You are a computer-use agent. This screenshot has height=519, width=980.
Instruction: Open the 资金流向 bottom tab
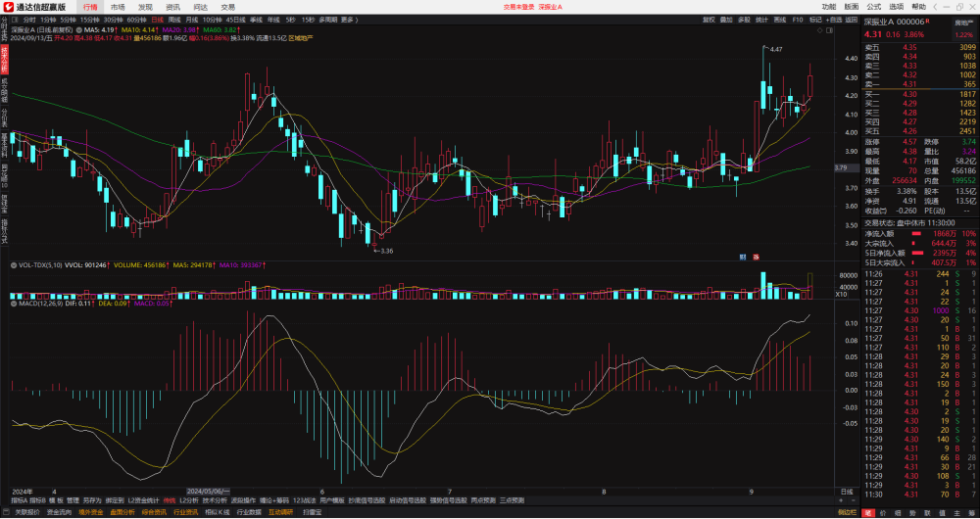pos(59,512)
